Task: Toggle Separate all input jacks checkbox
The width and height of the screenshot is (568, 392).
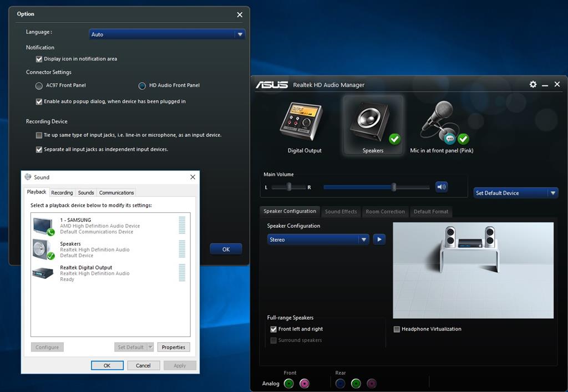Action: click(x=39, y=150)
